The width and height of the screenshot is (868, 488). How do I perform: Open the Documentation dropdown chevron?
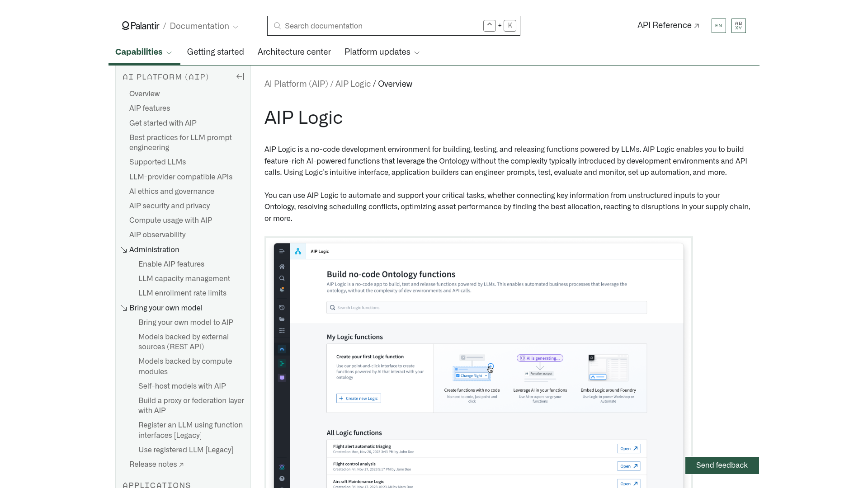click(236, 27)
